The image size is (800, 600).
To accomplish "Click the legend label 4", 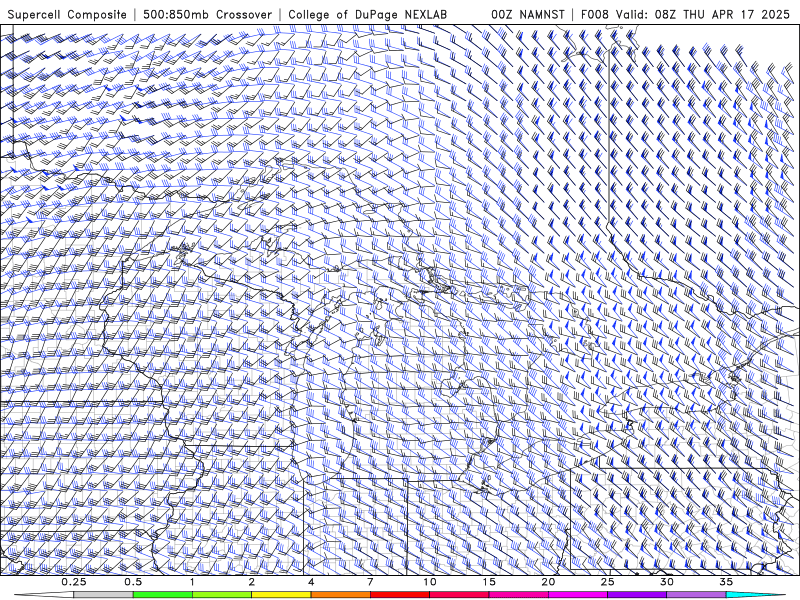I will [x=311, y=582].
